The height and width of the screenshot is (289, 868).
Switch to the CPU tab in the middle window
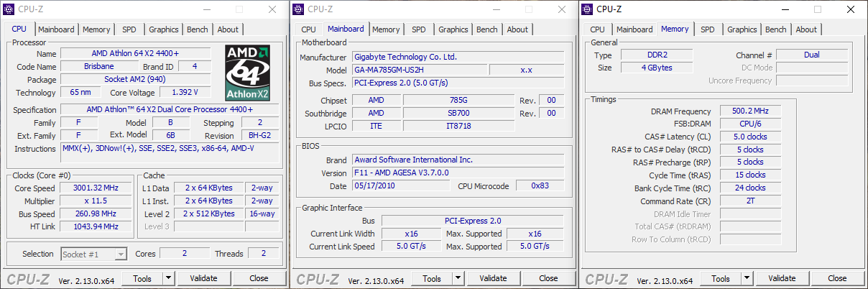coord(308,29)
